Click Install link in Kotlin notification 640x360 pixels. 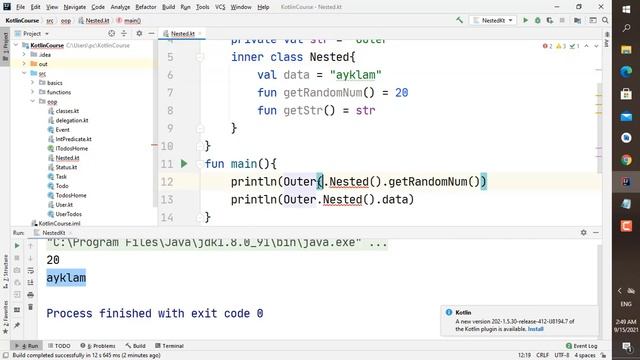click(536, 329)
